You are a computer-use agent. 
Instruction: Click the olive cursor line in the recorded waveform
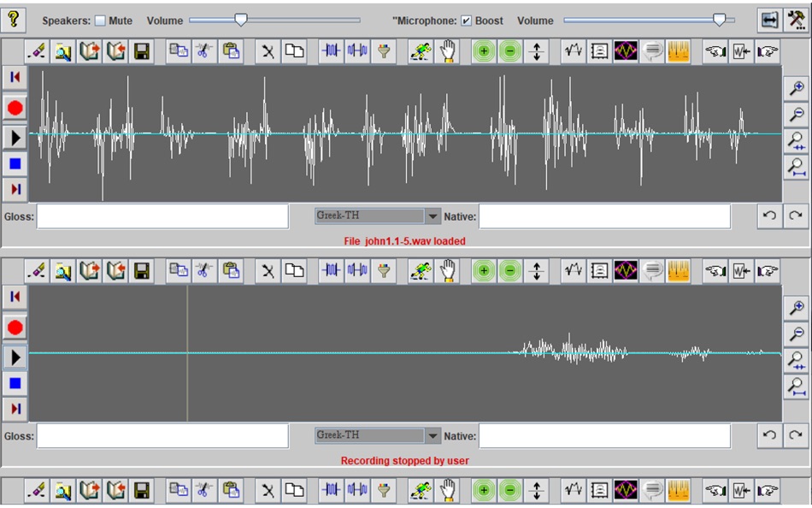pos(187,353)
